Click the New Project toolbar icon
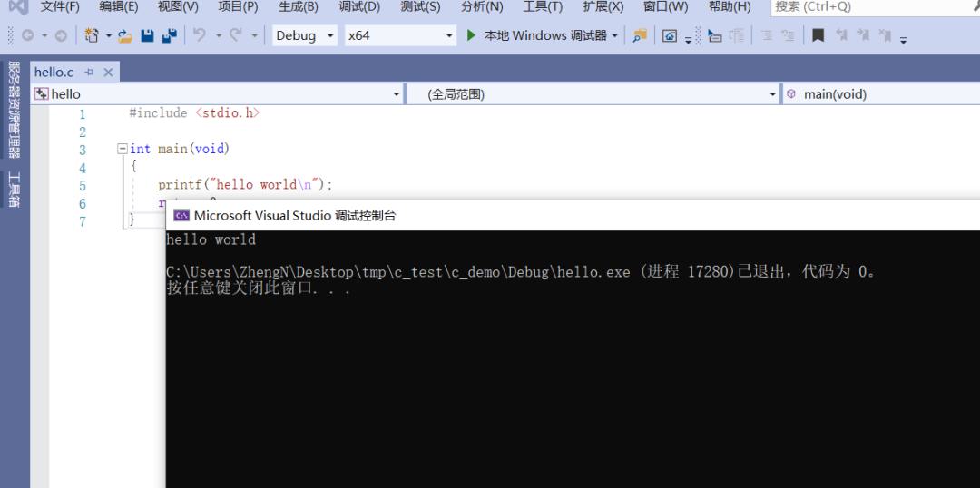 click(92, 35)
